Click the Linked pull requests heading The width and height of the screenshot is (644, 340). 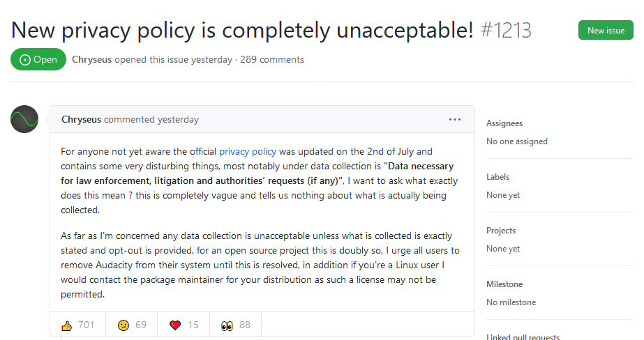pos(523,337)
